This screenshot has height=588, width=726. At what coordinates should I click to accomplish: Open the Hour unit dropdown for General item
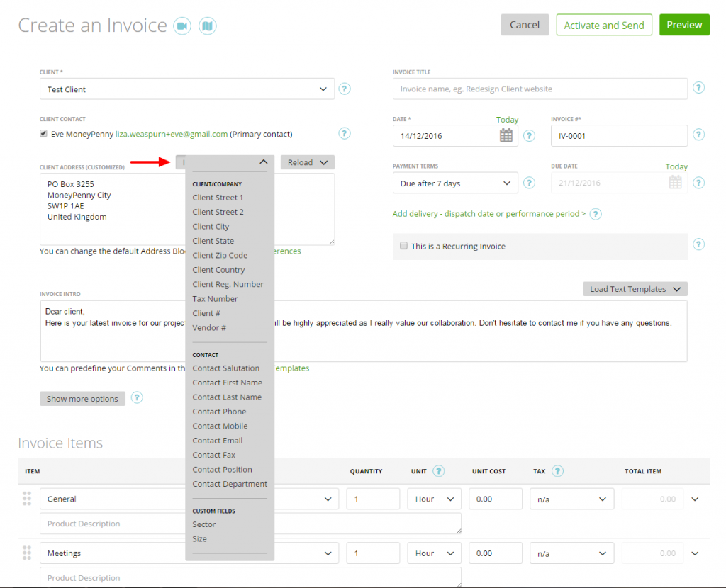pyautogui.click(x=434, y=498)
